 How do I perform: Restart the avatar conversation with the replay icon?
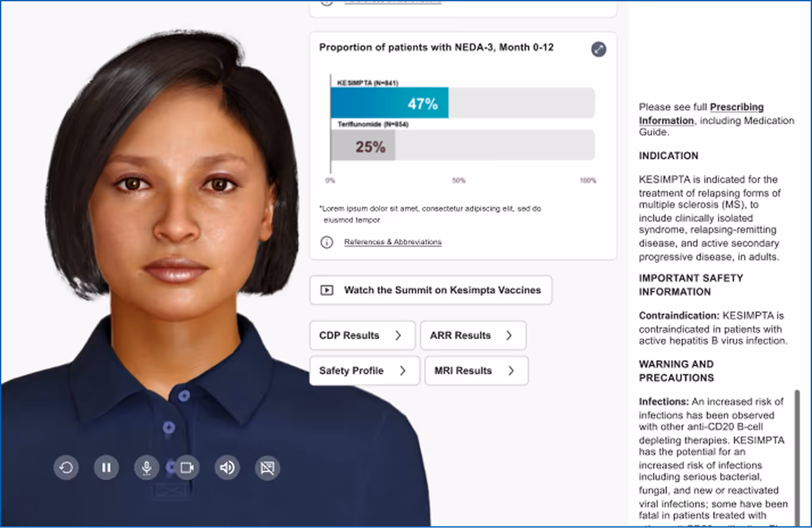pos(66,468)
